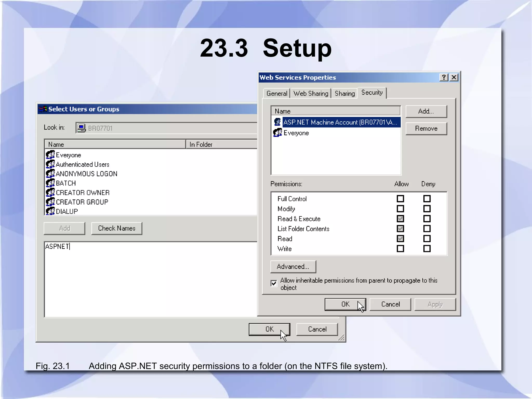This screenshot has width=532, height=399.
Task: Toggle Allow for List Folder Contents
Action: pos(400,229)
